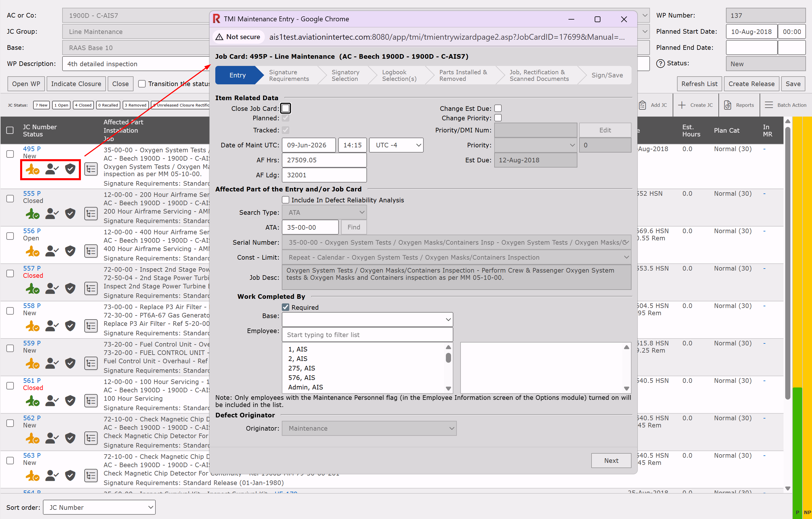Click the person-check icon for JC 555 P

[x=52, y=214]
